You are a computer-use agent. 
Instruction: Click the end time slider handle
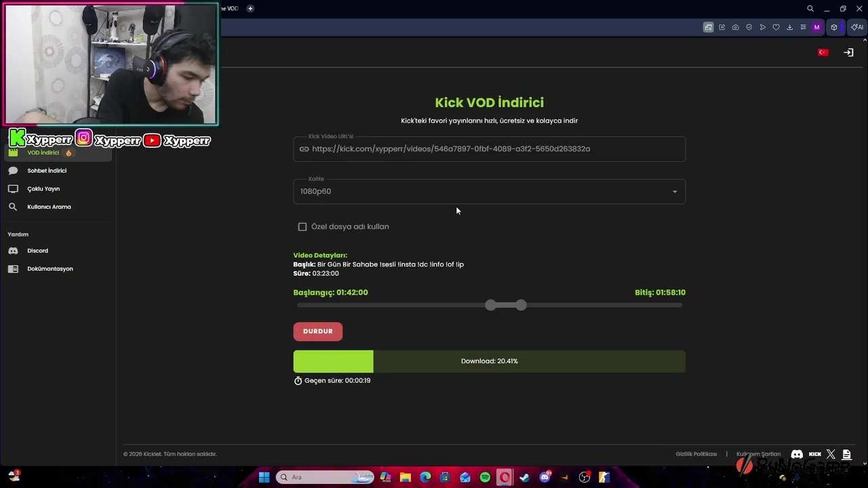pyautogui.click(x=521, y=305)
